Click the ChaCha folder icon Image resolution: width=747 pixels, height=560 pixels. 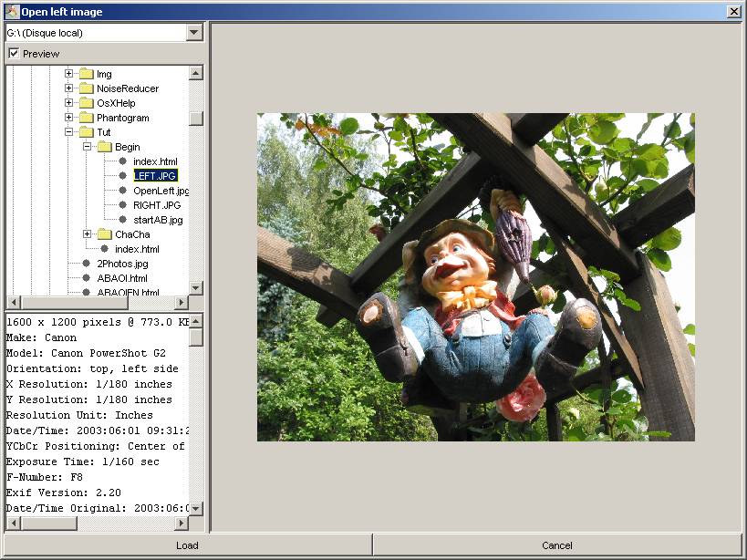click(x=105, y=234)
